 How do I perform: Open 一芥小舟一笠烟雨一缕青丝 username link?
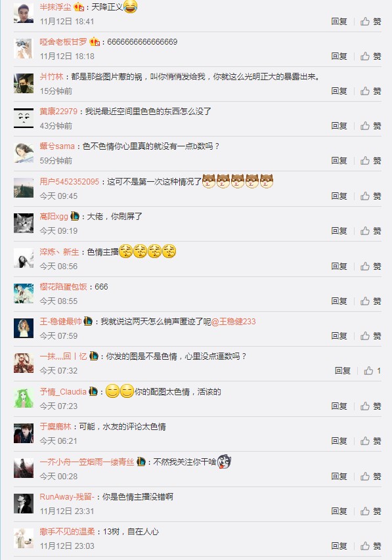point(87,462)
